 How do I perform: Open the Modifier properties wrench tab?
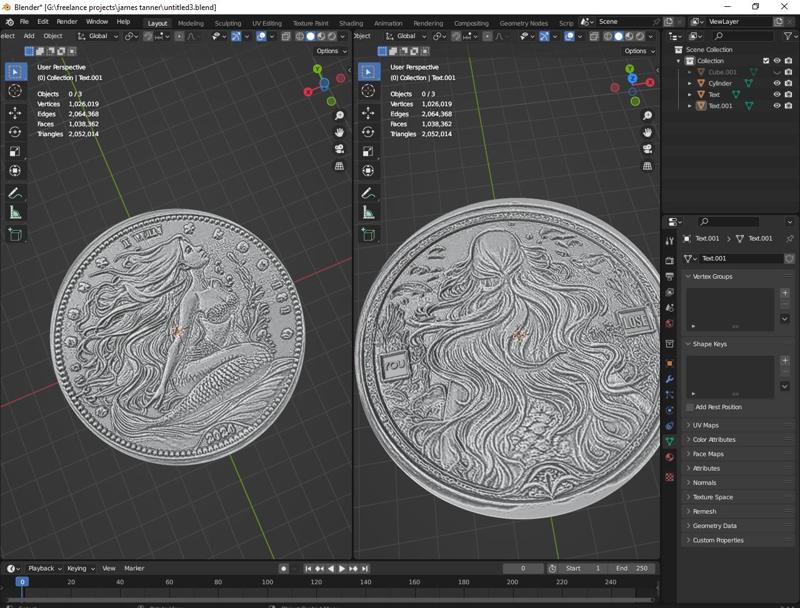coord(669,379)
